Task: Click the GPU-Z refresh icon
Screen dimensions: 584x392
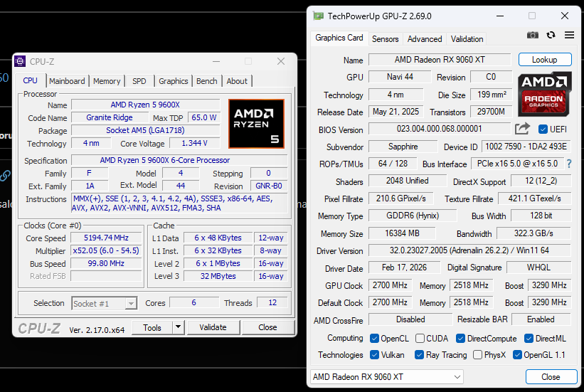Action: [551, 35]
